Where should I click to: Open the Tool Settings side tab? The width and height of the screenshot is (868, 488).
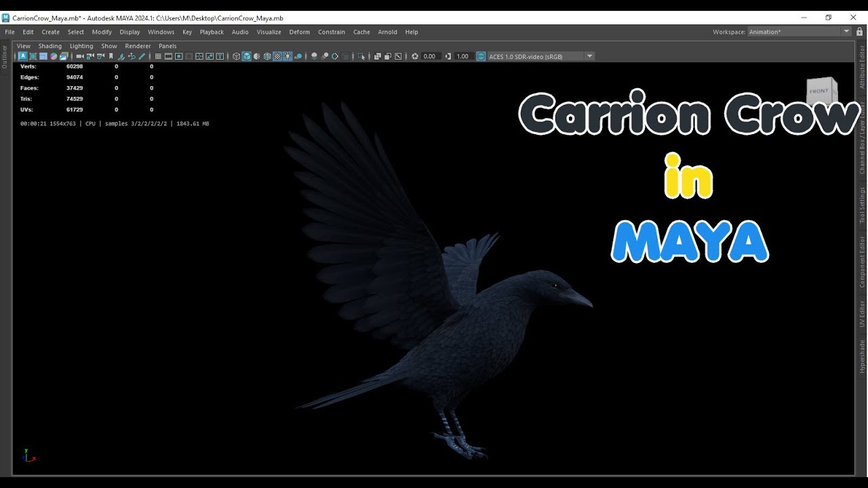click(863, 205)
